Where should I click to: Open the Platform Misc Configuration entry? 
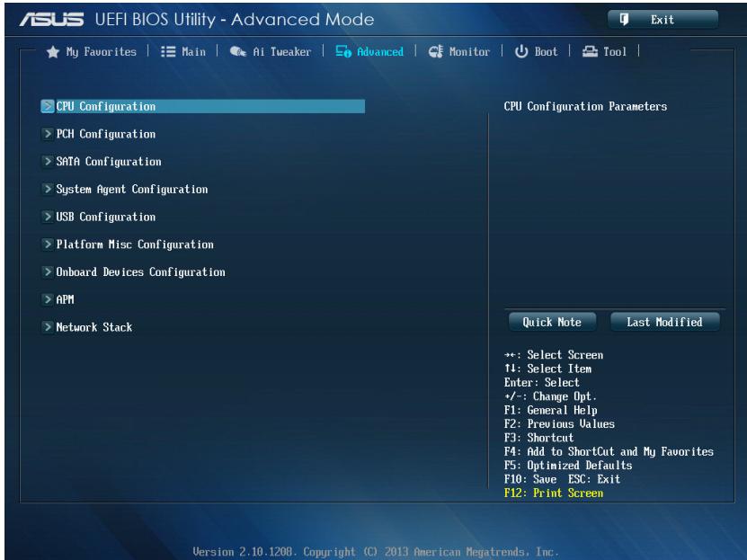pos(135,244)
